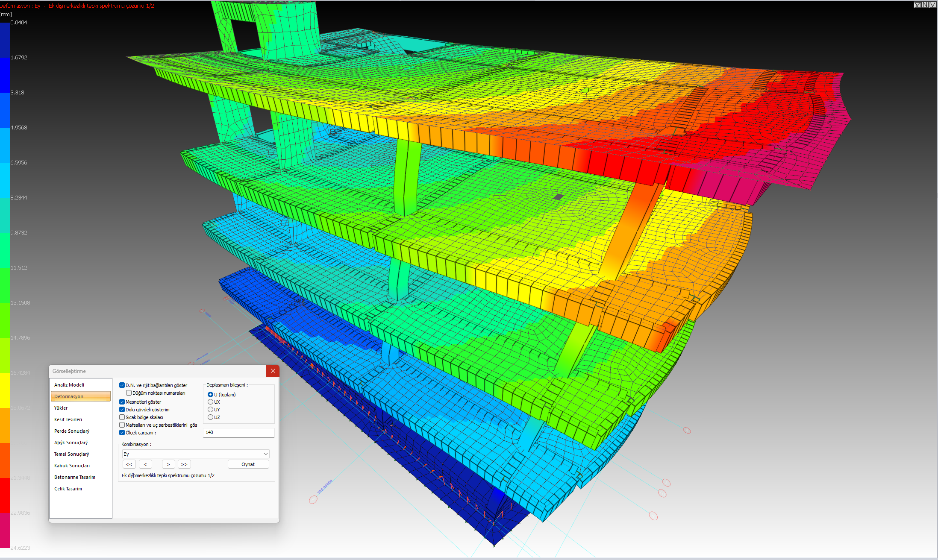938x560 pixels.
Task: Close the Görselleştirme dialog
Action: point(273,371)
